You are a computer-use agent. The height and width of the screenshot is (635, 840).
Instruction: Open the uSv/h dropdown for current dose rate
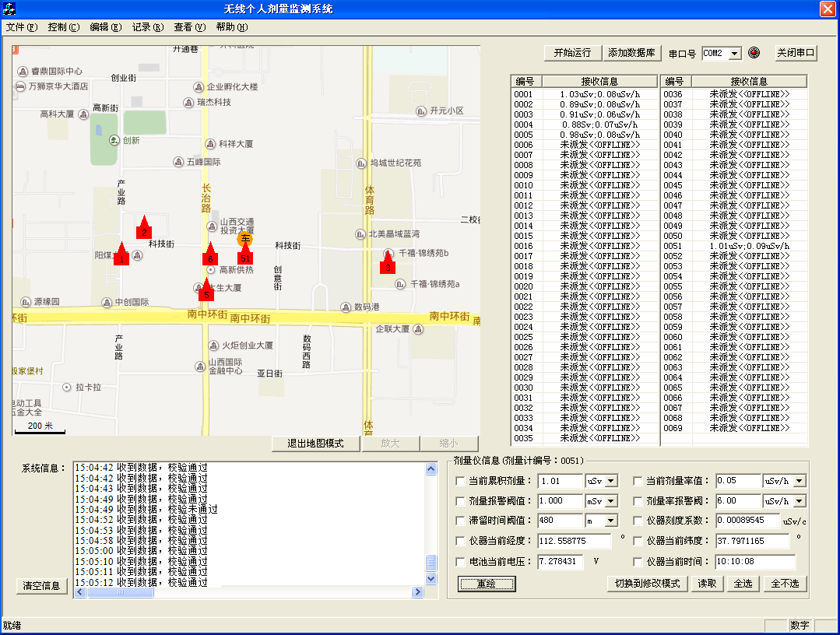(x=800, y=481)
